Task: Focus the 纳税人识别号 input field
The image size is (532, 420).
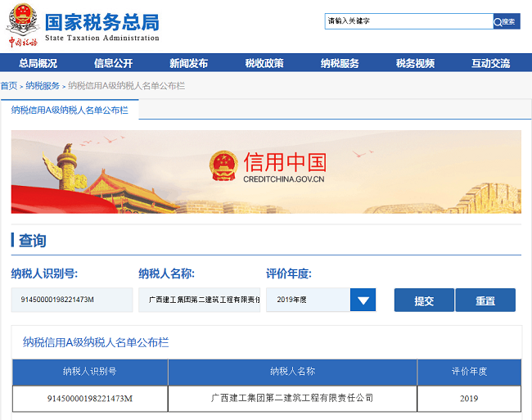Action: (72, 300)
